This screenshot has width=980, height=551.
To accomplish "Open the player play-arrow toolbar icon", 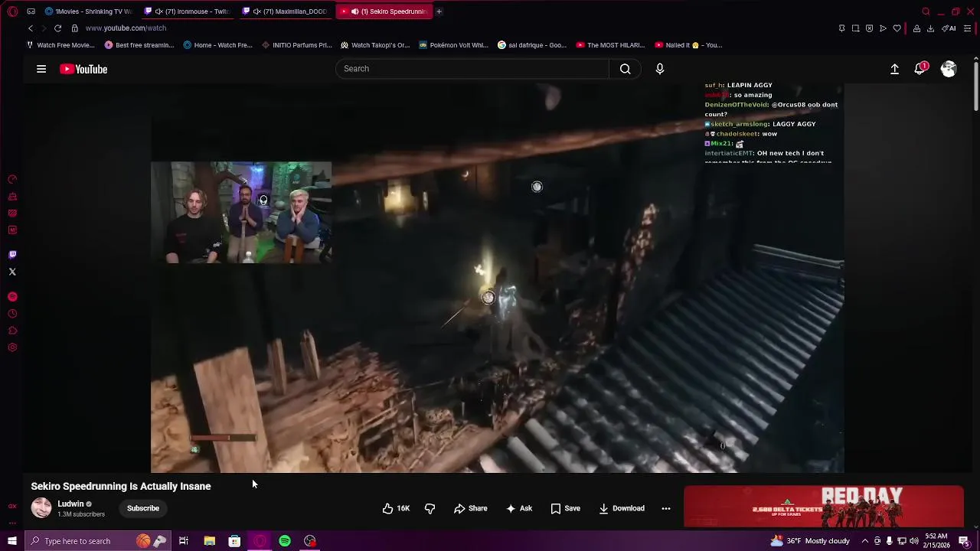I will [883, 28].
